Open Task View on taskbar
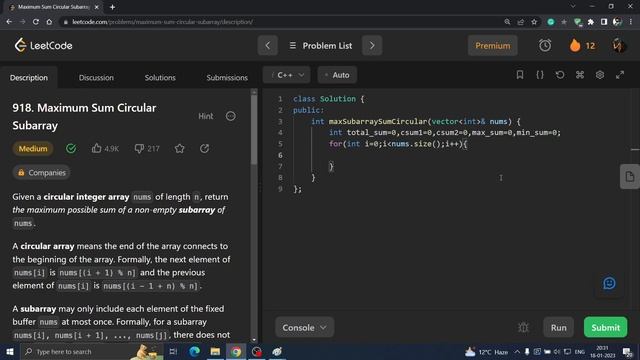640x360 pixels. (173, 351)
